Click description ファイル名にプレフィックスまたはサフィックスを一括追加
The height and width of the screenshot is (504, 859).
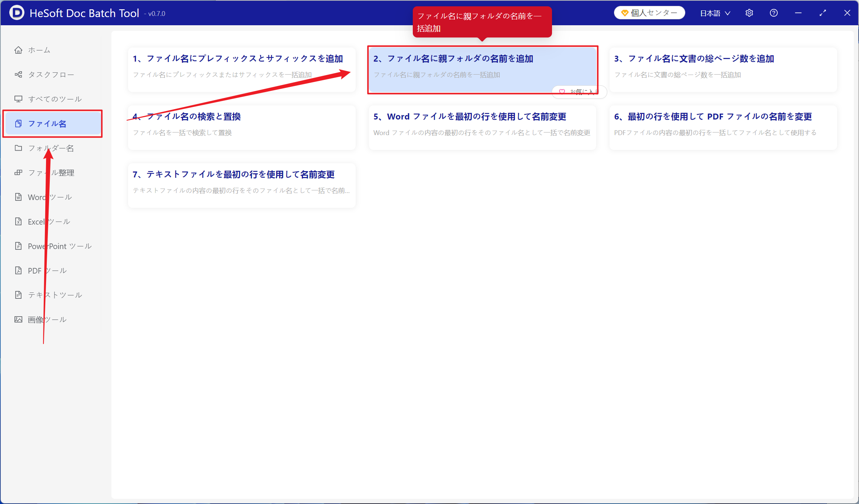coord(222,75)
